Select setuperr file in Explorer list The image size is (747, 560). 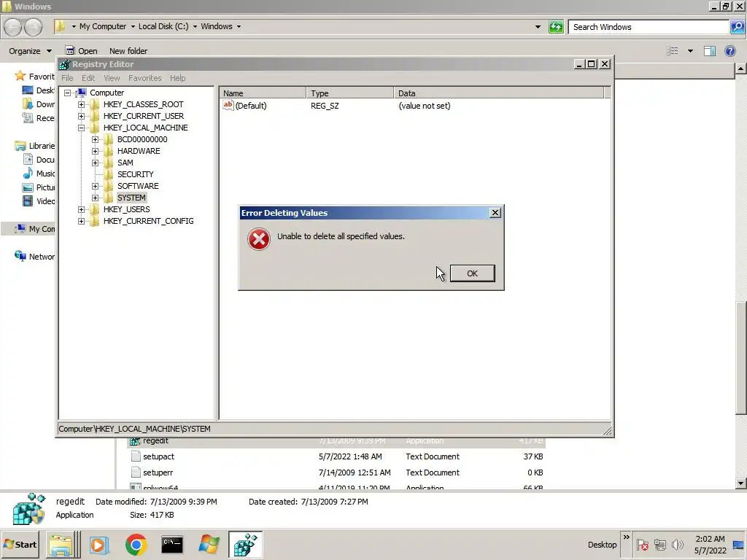pos(158,472)
